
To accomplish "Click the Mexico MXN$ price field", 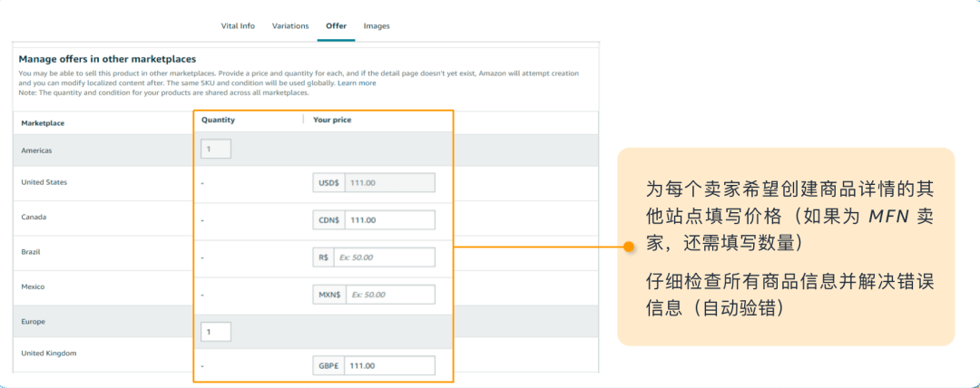I will pos(389,295).
